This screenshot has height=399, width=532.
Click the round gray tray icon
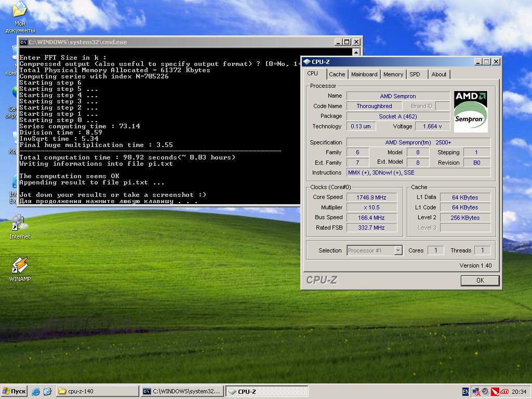[x=485, y=391]
